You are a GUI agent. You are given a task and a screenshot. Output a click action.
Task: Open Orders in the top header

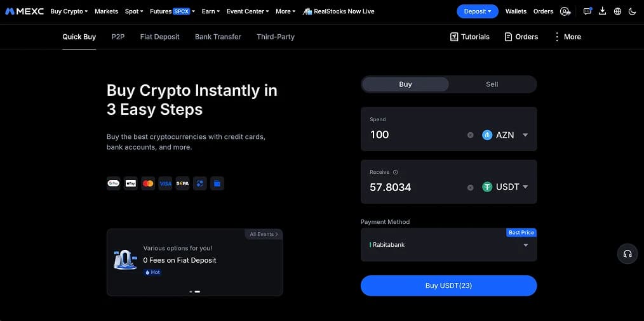point(543,11)
